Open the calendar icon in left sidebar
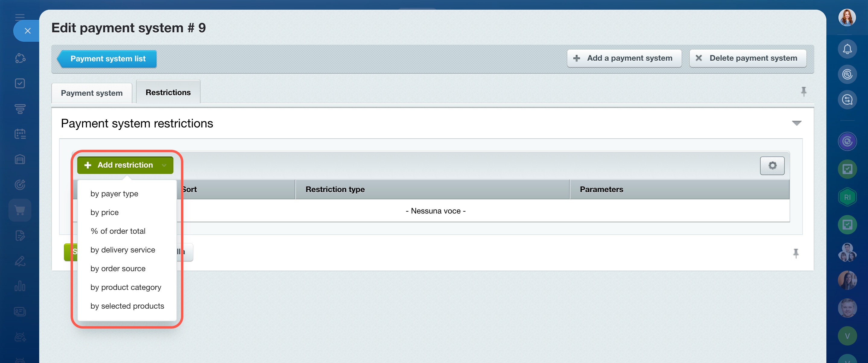868x363 pixels. pyautogui.click(x=20, y=134)
